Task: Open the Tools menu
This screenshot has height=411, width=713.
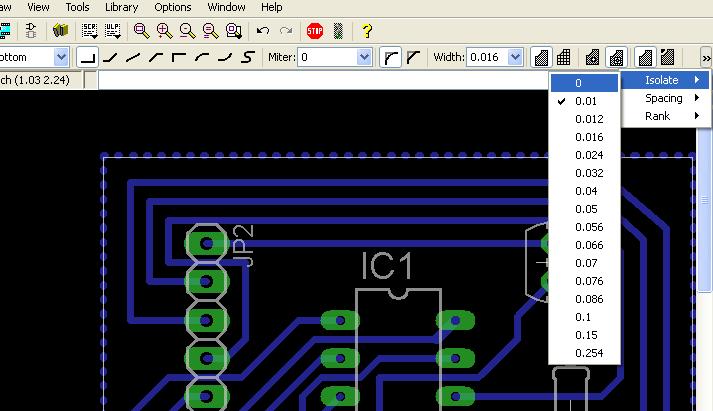Action: coord(77,7)
